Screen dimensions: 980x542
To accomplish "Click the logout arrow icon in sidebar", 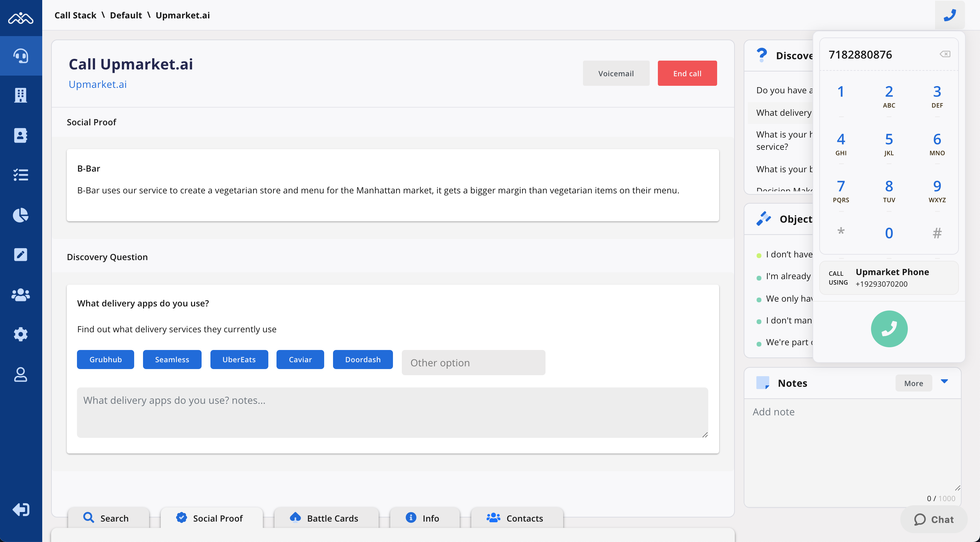I will click(20, 509).
